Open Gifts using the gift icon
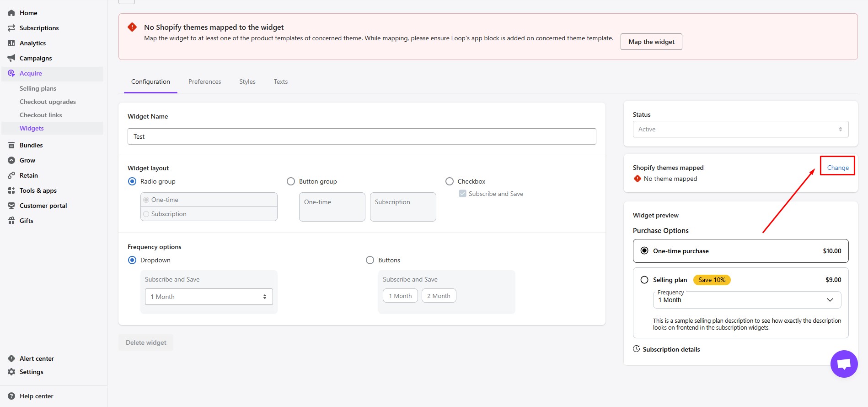The width and height of the screenshot is (868, 407). pyautogui.click(x=11, y=221)
